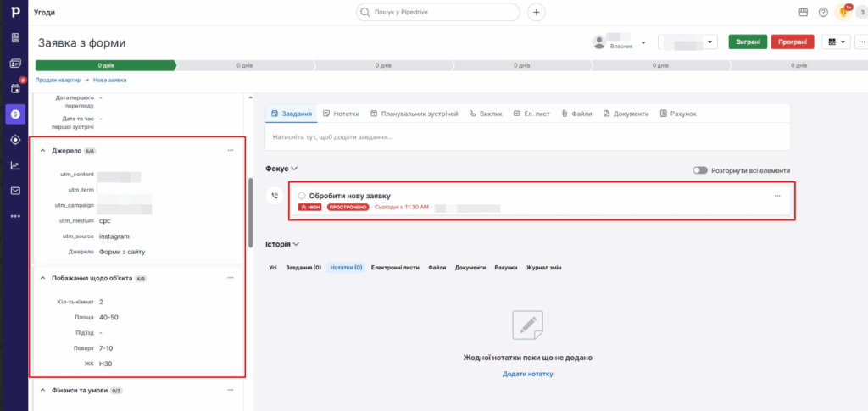Click the Пошук у Pipedrive search field
Viewport: 868px width, 411px height.
tap(438, 12)
